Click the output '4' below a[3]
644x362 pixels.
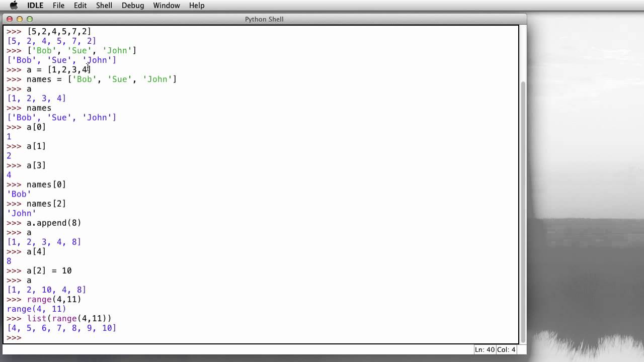pos(9,174)
